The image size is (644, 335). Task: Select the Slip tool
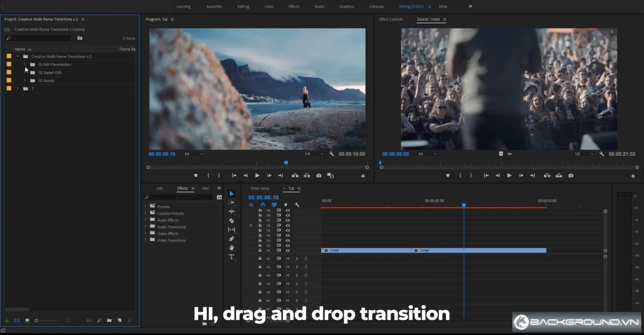point(231,230)
